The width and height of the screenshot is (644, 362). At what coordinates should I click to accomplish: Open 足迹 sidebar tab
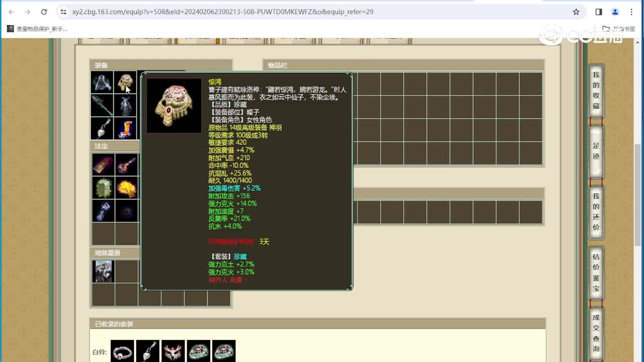coord(596,151)
